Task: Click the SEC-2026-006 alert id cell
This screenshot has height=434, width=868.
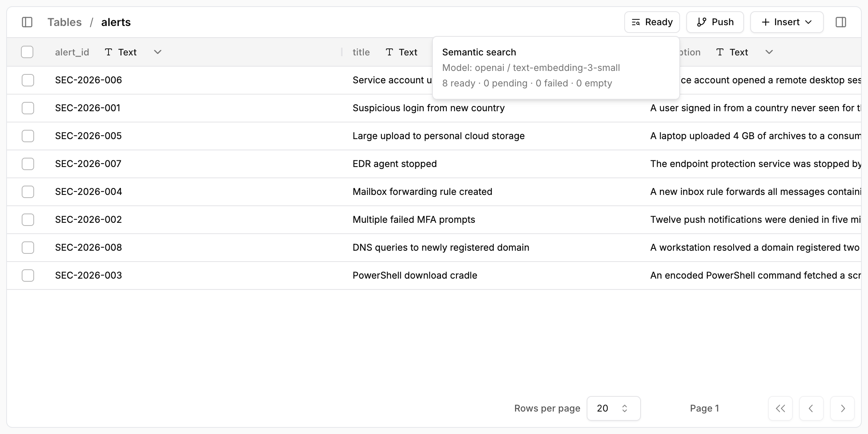Action: [88, 80]
